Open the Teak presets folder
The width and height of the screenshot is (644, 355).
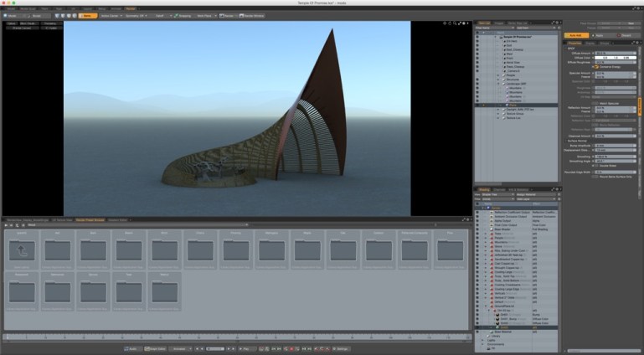tap(129, 291)
